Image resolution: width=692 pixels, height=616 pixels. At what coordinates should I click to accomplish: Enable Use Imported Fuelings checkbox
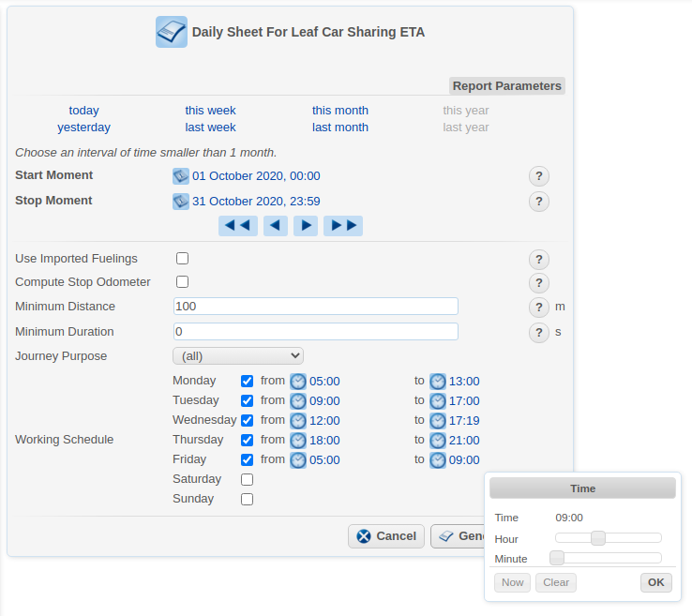[183, 259]
